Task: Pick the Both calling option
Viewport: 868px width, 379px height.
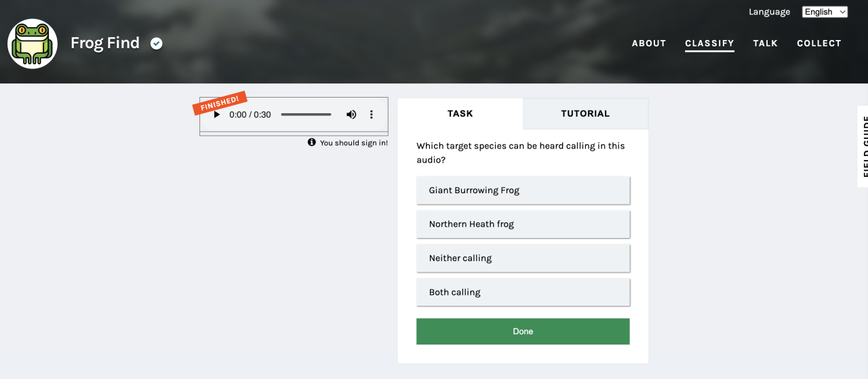Action: point(523,292)
